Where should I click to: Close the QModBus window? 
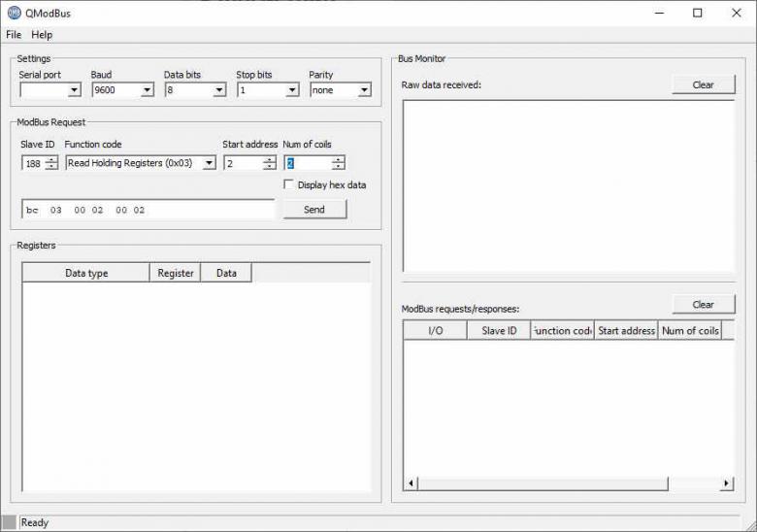pyautogui.click(x=737, y=13)
